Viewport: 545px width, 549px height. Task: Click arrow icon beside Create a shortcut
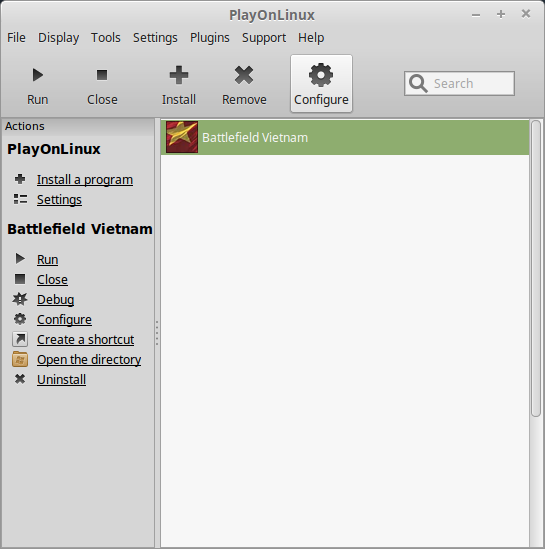(x=20, y=339)
